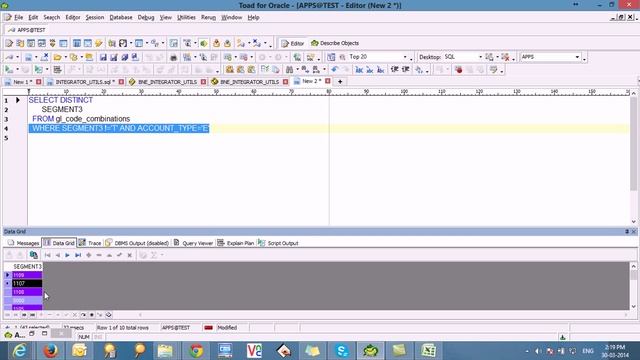The image size is (640, 360).
Task: Click line 4 WHERE clause in editor
Action: pos(119,129)
